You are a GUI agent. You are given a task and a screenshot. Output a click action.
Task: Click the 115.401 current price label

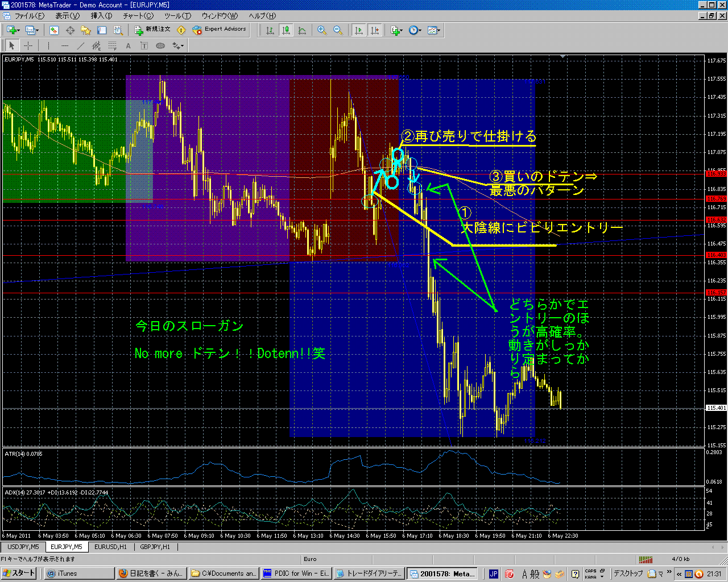[x=716, y=408]
